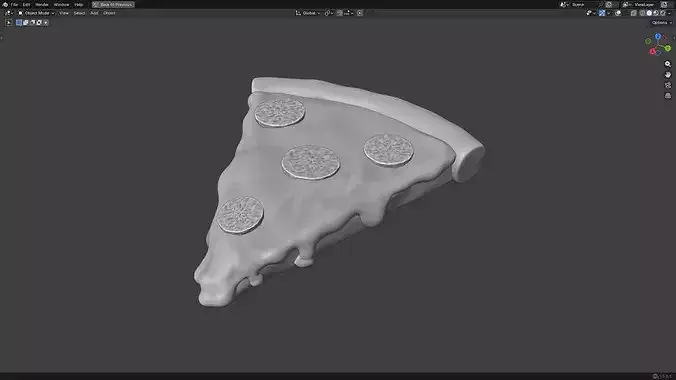This screenshot has height=380, width=676.
Task: Switch to wireframe viewport shading
Action: point(642,13)
